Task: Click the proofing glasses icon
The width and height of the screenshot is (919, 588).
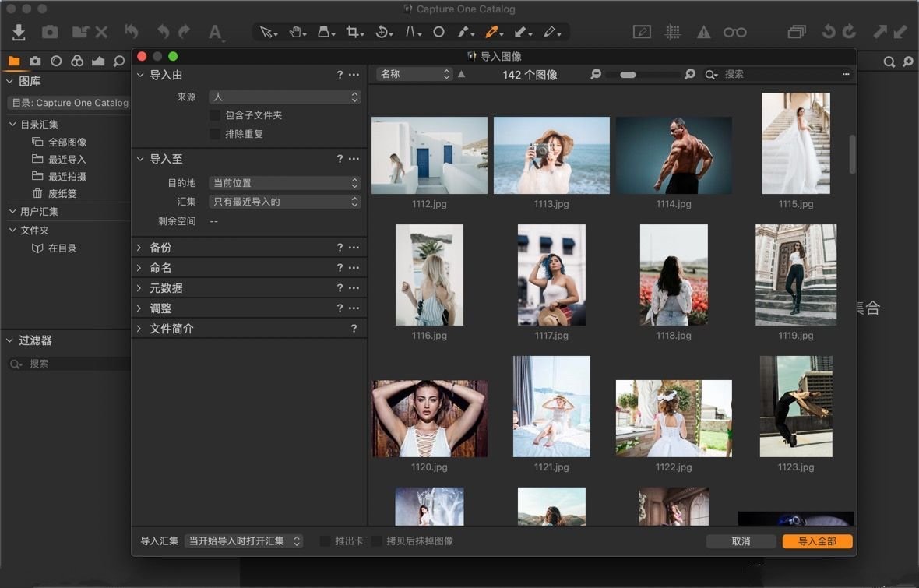Action: click(735, 32)
